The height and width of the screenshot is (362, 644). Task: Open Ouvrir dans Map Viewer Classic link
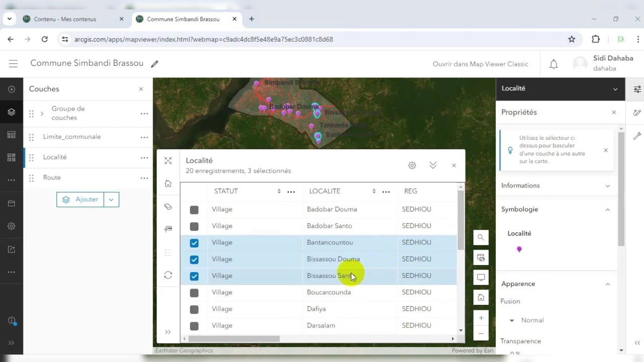pyautogui.click(x=480, y=64)
